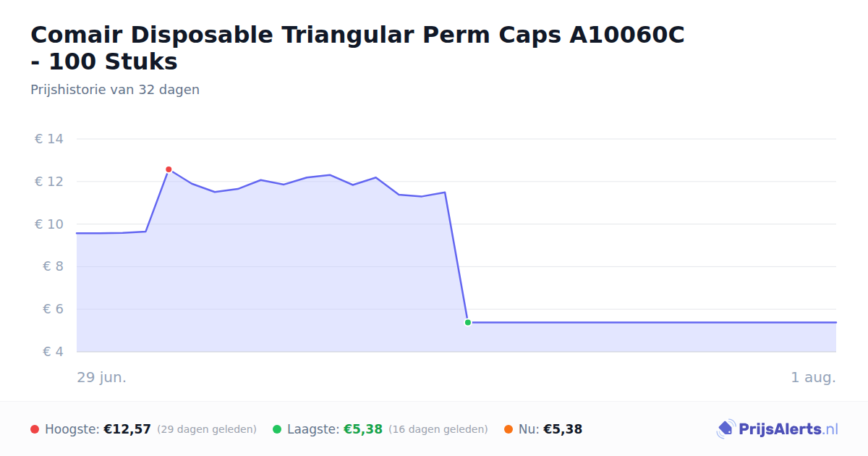The image size is (868, 456).
Task: Click the red highest-price dot on the chart
Action: coord(169,169)
